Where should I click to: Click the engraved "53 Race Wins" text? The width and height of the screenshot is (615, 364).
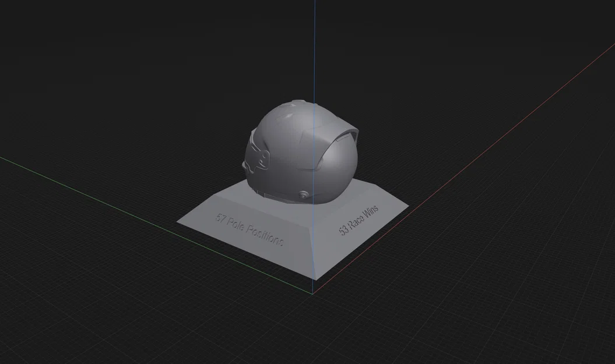(359, 220)
